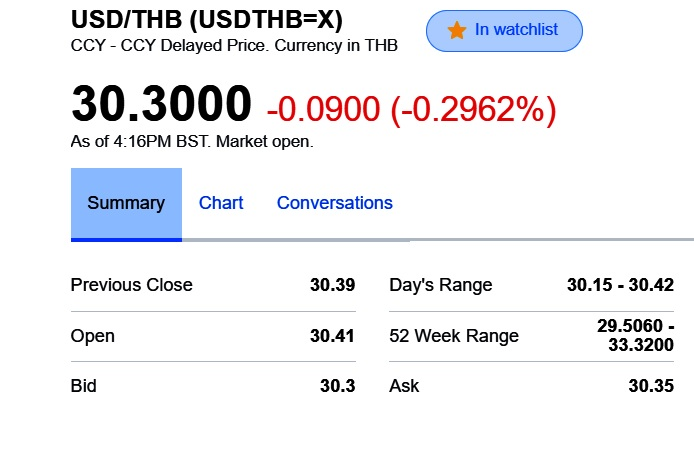694x460 pixels.
Task: Click the Bid value 30.3
Action: click(337, 386)
